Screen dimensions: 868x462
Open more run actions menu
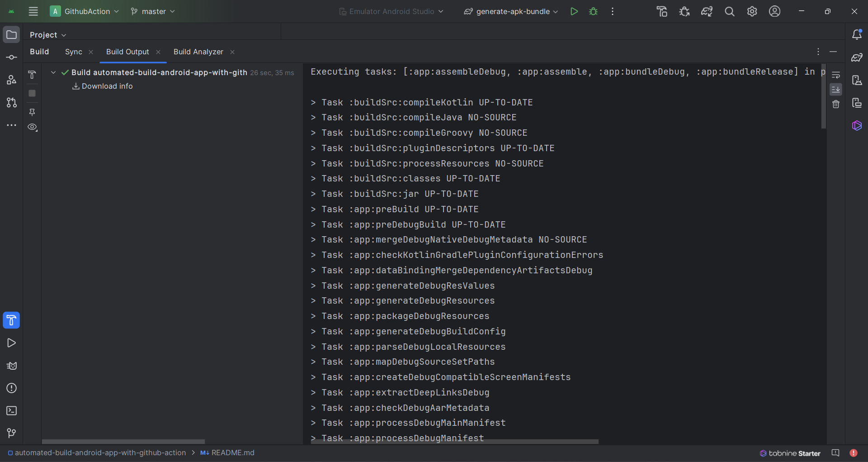613,11
